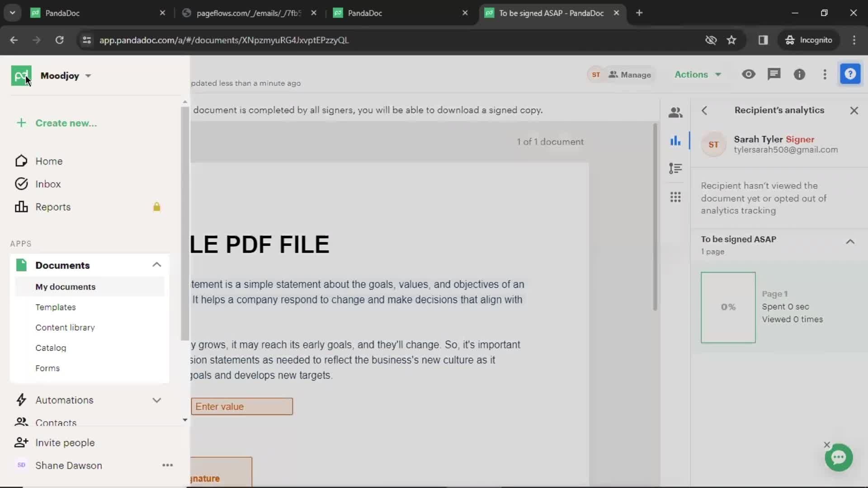Image resolution: width=868 pixels, height=488 pixels.
Task: Select the Page 1 document thumbnail
Action: 728,306
